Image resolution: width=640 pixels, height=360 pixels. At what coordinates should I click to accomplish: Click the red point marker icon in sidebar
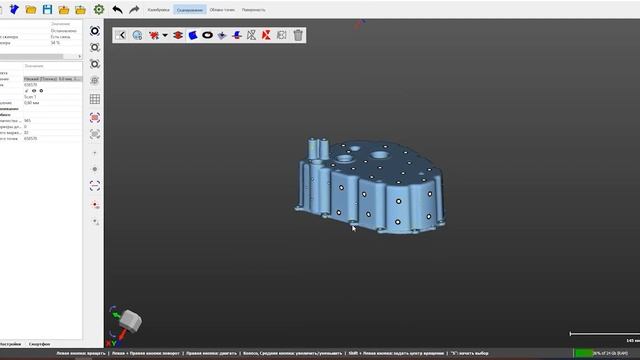pos(95,205)
